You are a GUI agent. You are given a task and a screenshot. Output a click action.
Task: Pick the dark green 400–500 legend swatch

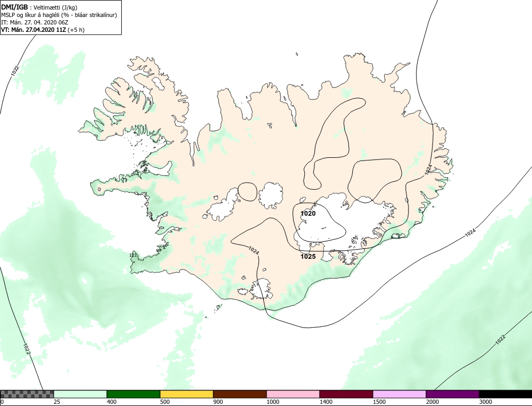(x=134, y=394)
